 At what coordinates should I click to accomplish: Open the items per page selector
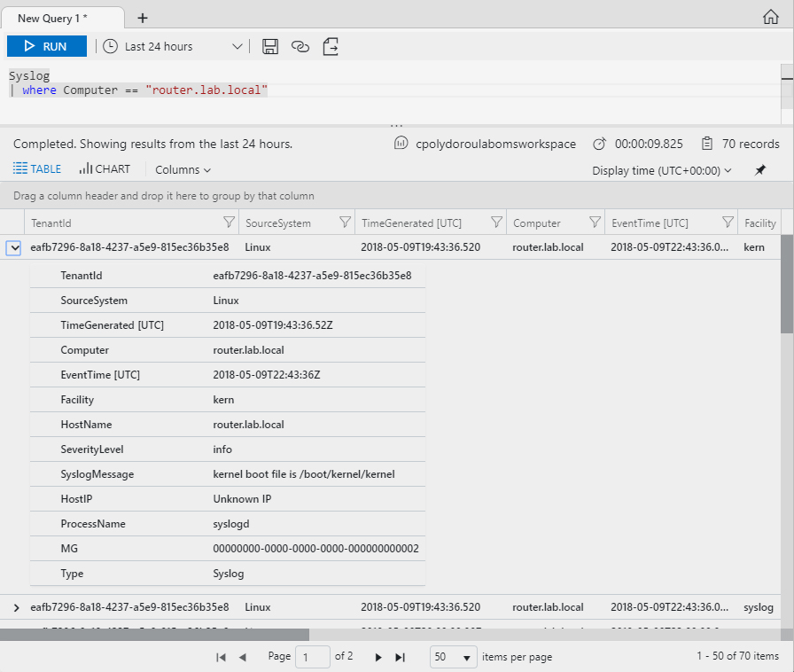(453, 657)
